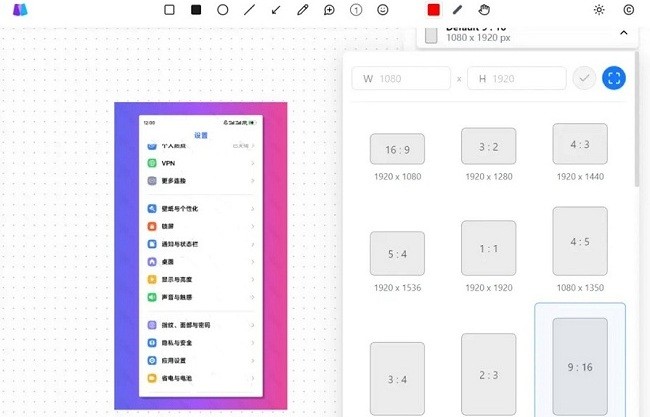Open the red color picker swatch
Image resolution: width=650 pixels, height=417 pixels.
[x=434, y=10]
